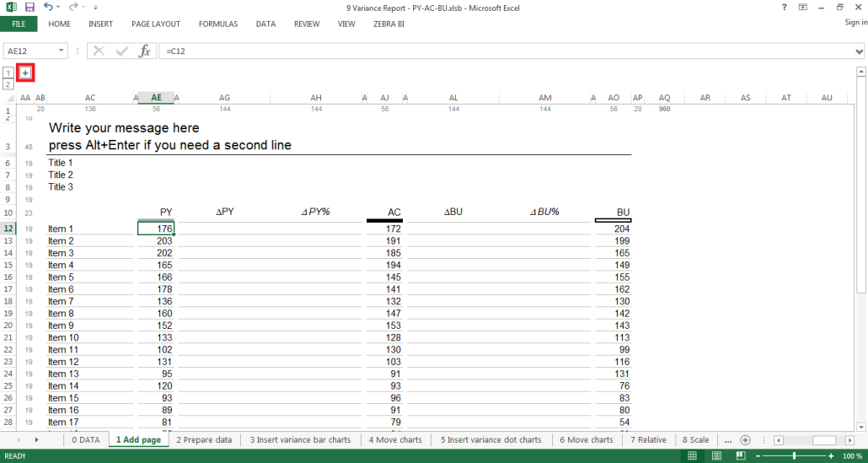Viewport: 868px width, 463px height.
Task: Expand column group with plus button
Action: tap(25, 73)
